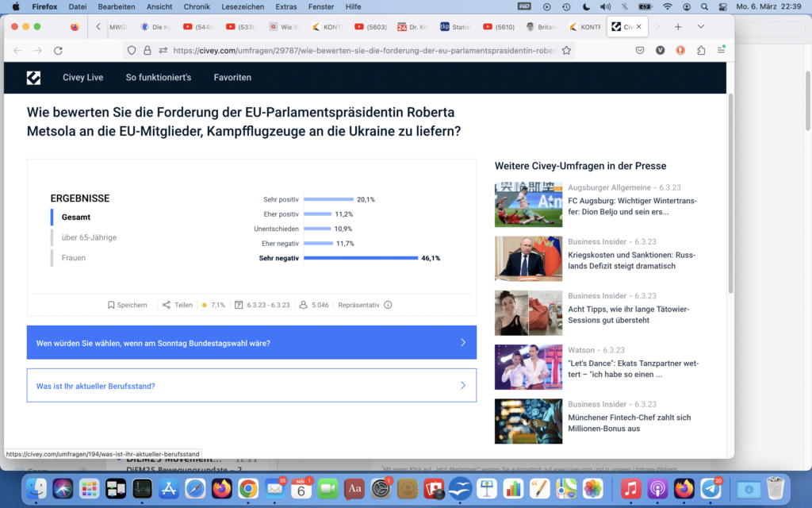
Task: Bookmark this page with the star icon
Action: 566,50
